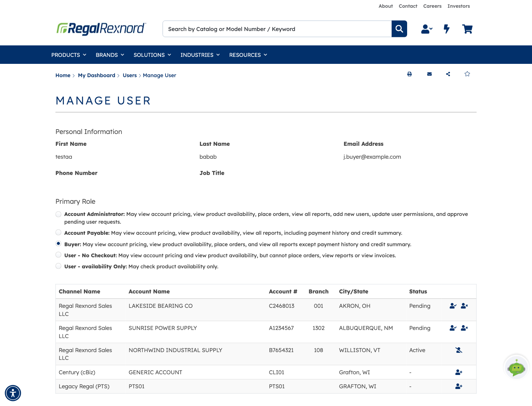532x406 pixels.
Task: Open the Investors page
Action: [x=458, y=6]
